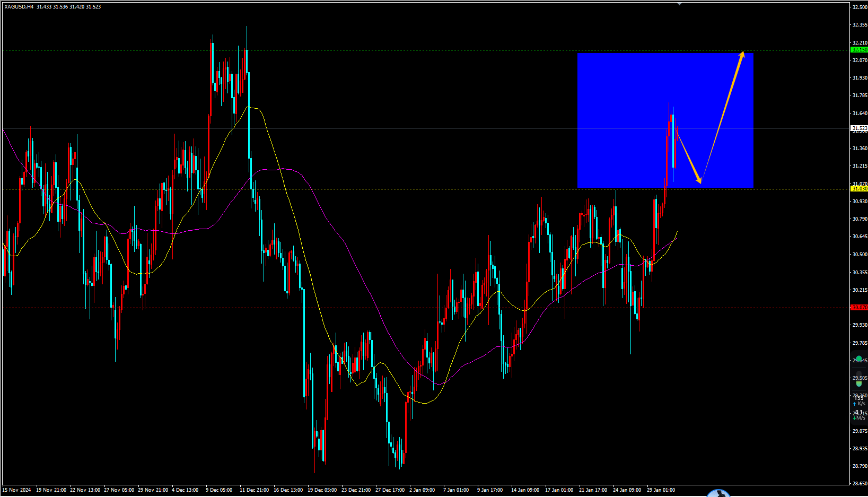Select the red 30.070 price level label
The height and width of the screenshot is (497, 868).
859,308
